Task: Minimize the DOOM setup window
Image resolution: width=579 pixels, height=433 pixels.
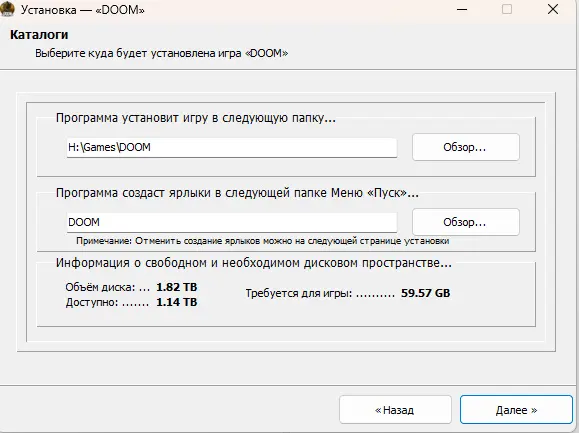Action: 462,9
